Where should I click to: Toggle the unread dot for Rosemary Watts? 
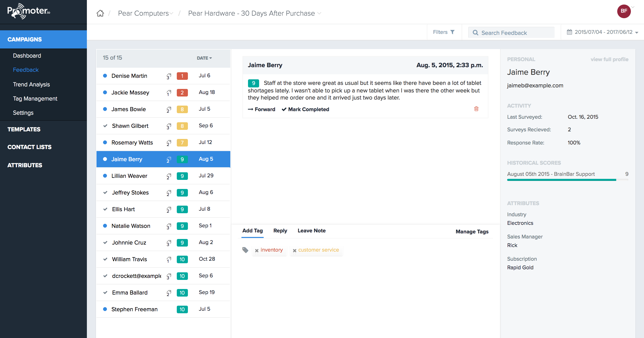pos(105,142)
